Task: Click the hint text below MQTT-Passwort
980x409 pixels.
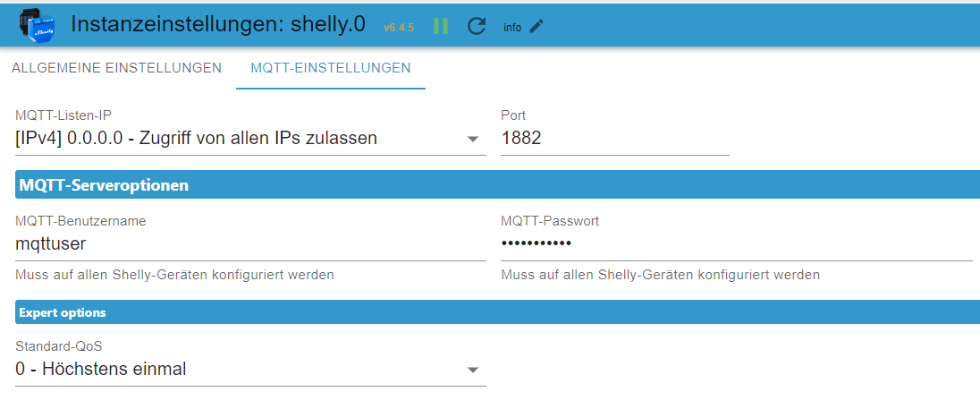Action: tap(660, 275)
